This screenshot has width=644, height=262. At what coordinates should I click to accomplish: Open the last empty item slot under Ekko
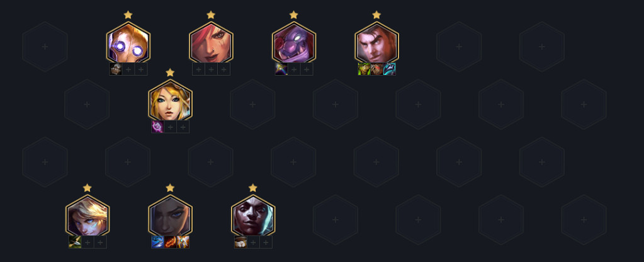coord(266,242)
